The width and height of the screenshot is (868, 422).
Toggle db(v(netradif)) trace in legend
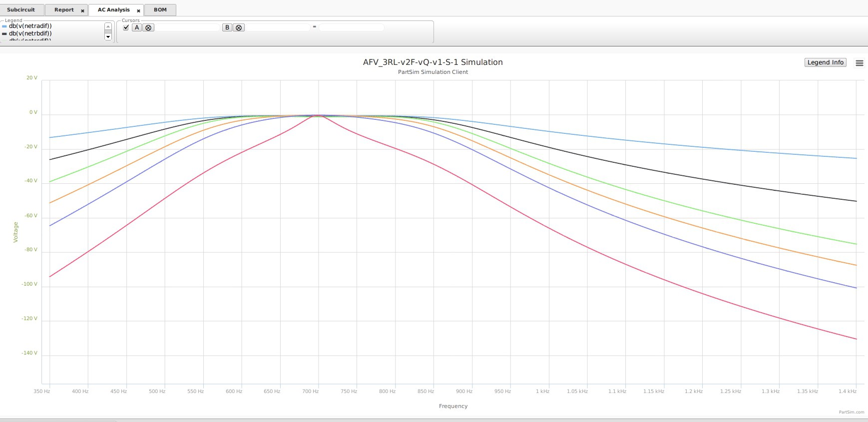30,26
